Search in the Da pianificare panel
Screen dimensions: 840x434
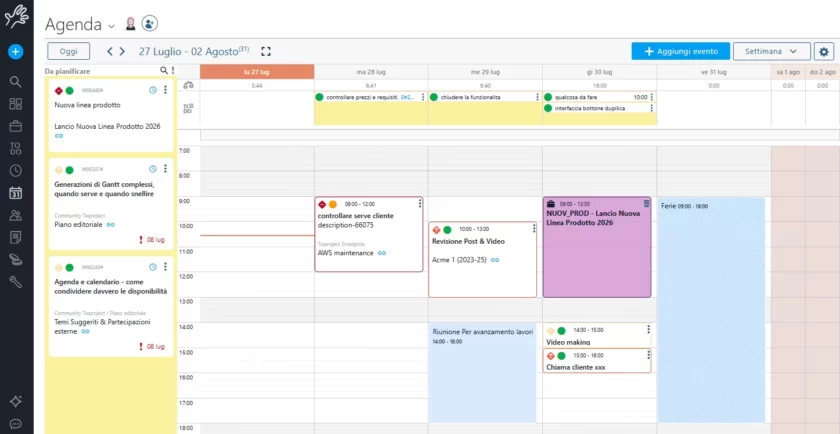tap(164, 70)
